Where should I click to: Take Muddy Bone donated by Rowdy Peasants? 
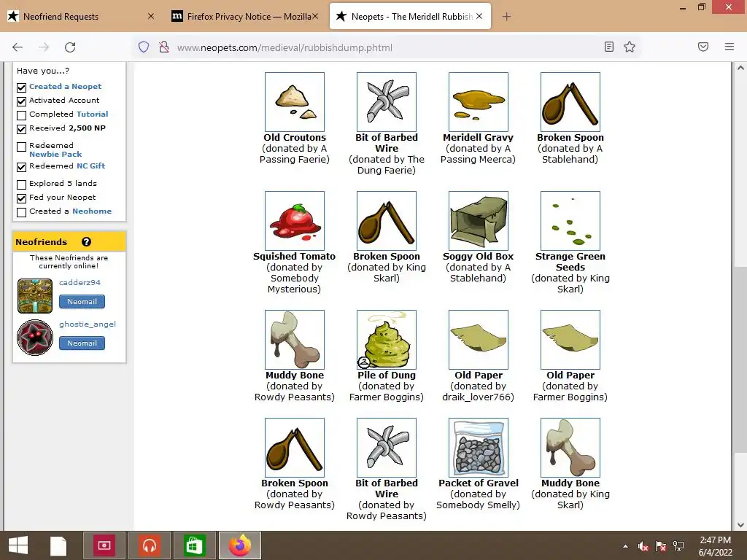click(x=295, y=340)
